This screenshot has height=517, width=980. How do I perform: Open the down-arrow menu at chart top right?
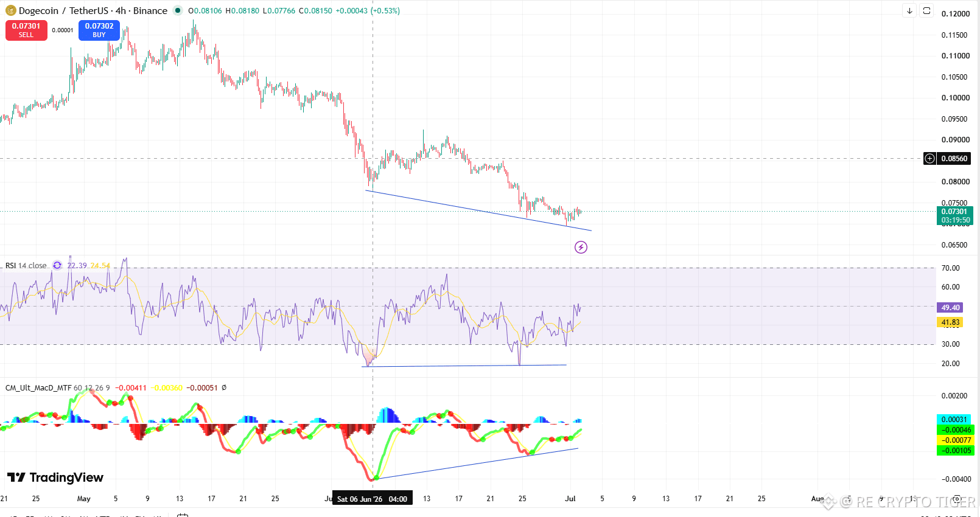coord(909,11)
